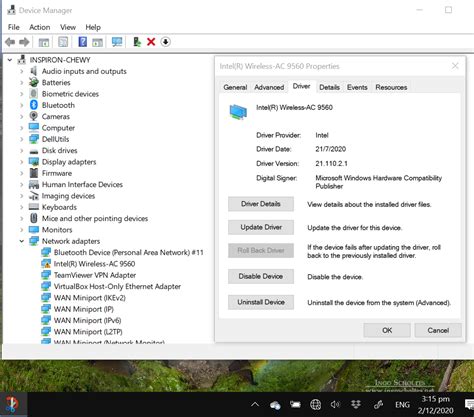Click the taskbar clock showing 3:15 pm
The width and height of the screenshot is (474, 417).
435,405
